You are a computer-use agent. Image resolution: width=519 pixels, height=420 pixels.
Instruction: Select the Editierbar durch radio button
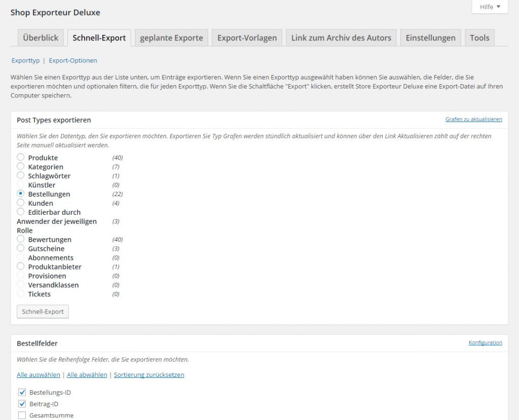20,212
